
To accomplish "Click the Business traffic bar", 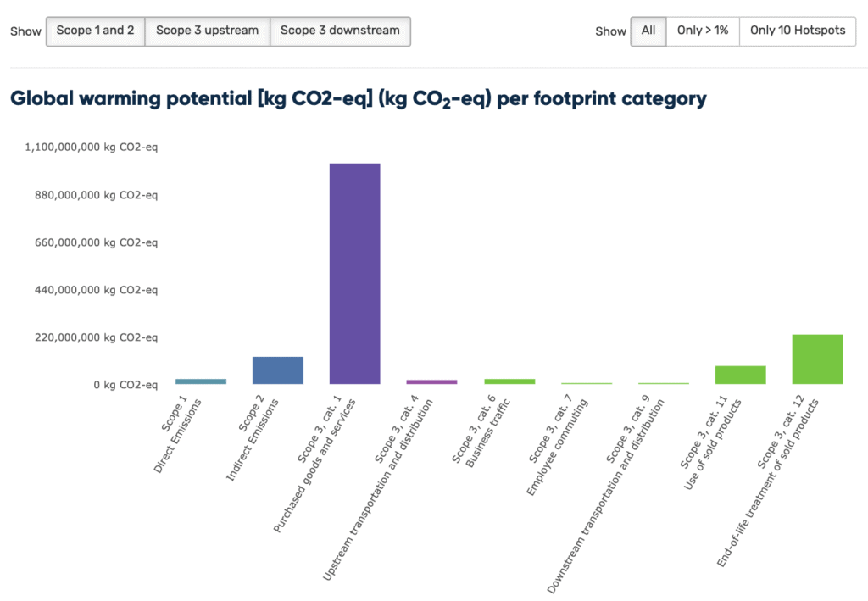I will pyautogui.click(x=509, y=381).
